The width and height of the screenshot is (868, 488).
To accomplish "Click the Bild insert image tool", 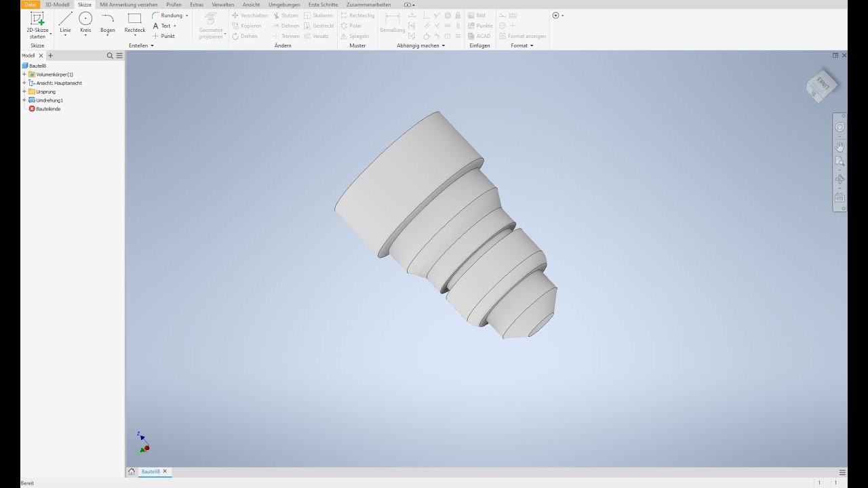I will [x=477, y=16].
